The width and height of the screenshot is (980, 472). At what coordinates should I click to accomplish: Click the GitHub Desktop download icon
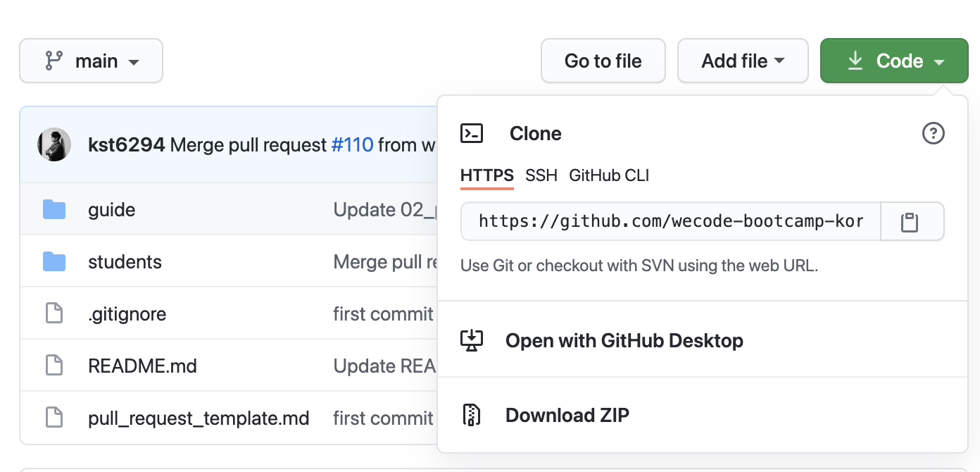[x=471, y=340]
